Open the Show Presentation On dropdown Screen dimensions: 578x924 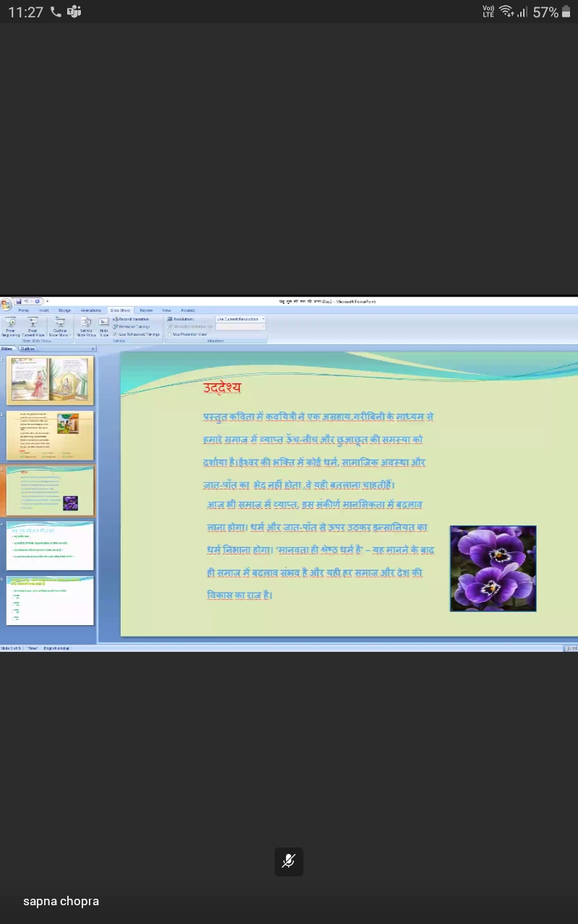coord(241,327)
